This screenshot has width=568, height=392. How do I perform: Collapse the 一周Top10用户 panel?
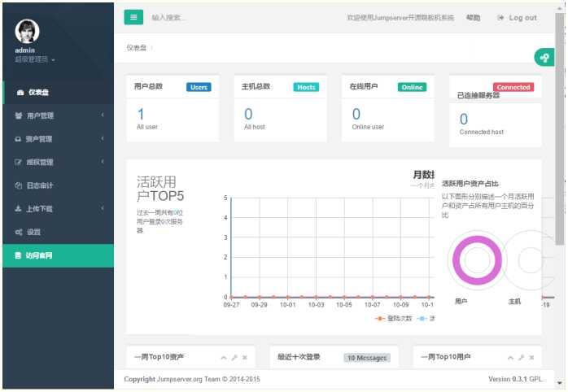[x=510, y=358]
